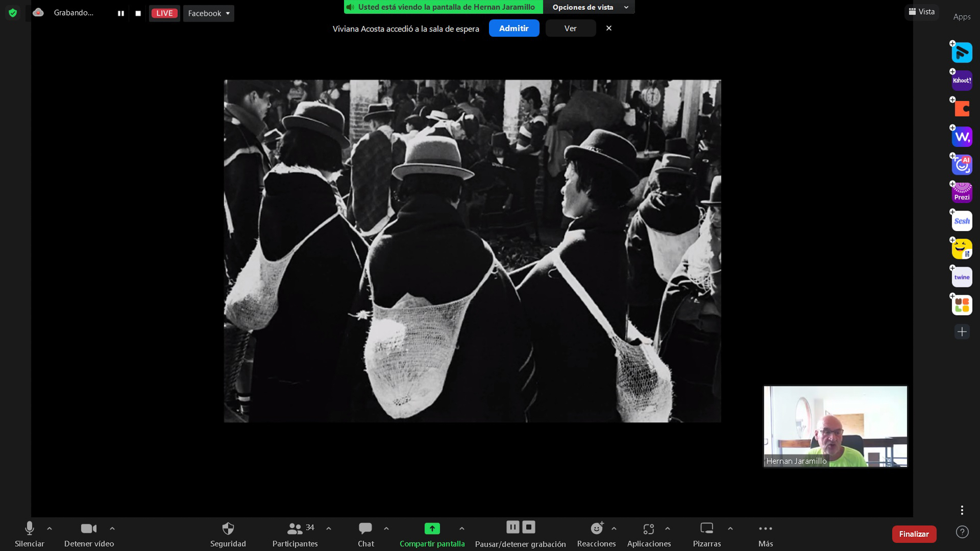Viewport: 980px width, 551px height.
Task: Admit Viviana Acosta from waiting room
Action: 514,28
